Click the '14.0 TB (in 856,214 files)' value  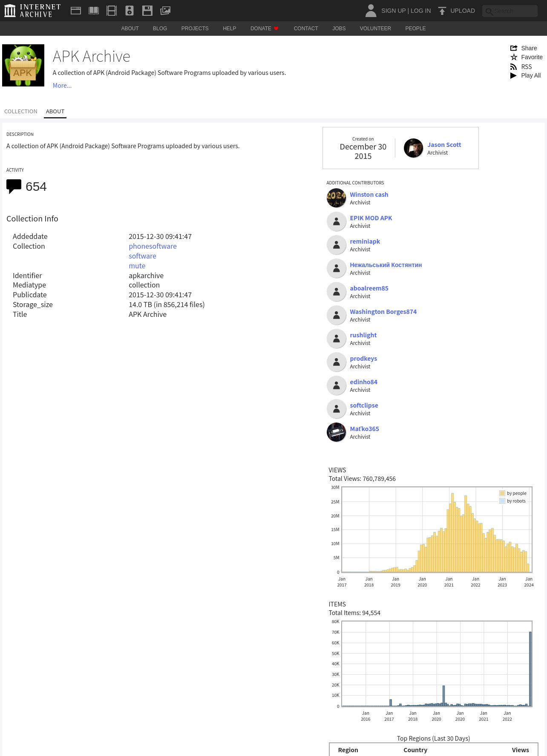[x=167, y=305]
